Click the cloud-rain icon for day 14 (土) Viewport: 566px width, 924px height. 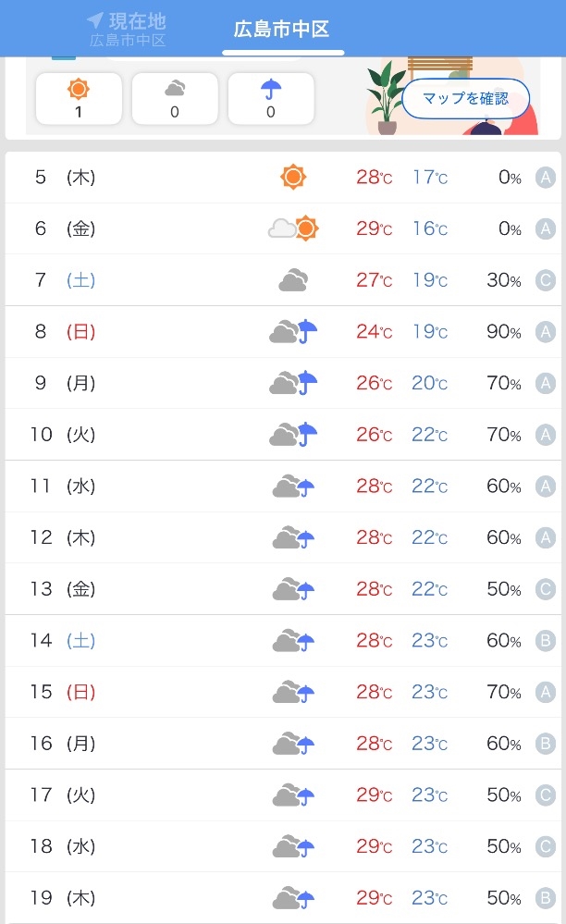tap(293, 640)
